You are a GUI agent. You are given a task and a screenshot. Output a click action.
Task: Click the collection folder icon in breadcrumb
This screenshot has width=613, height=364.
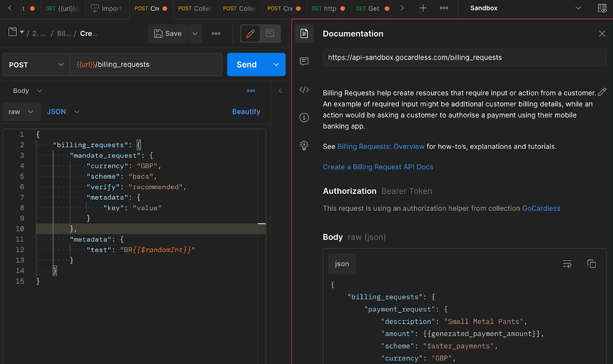(13, 32)
